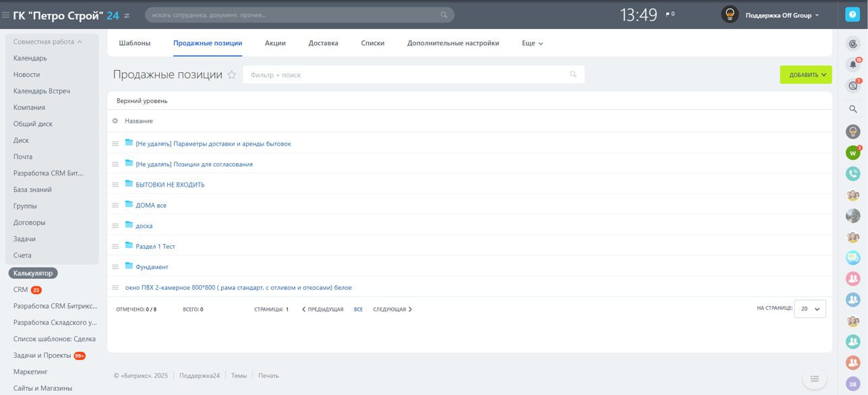
Task: Click the swap arrows icon beside the portal name
Action: pyautogui.click(x=127, y=15)
